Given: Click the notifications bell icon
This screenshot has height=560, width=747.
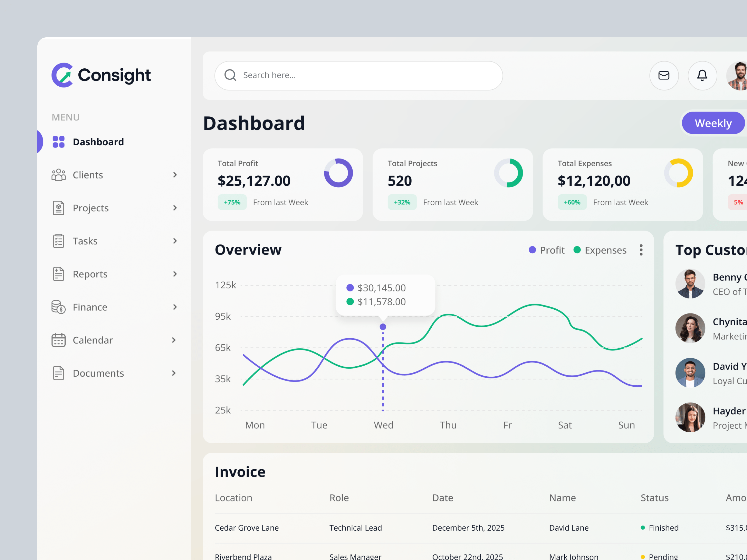Looking at the screenshot, I should point(702,75).
